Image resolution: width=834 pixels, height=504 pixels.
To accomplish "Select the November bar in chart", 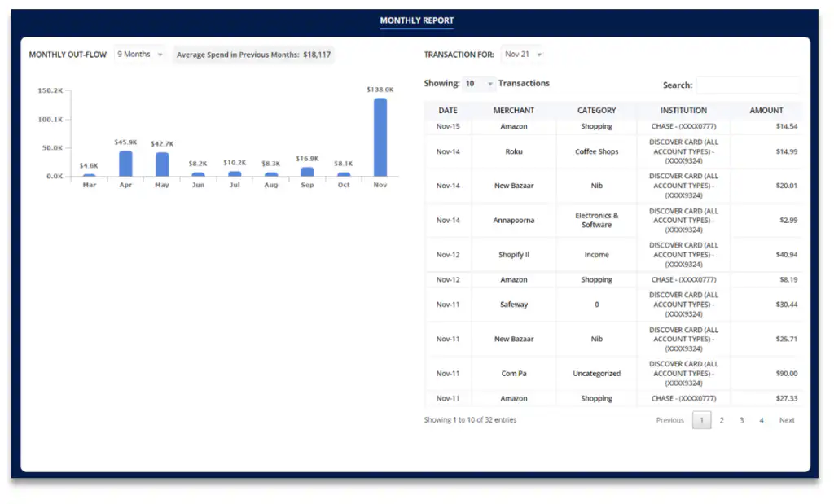I will click(x=380, y=137).
